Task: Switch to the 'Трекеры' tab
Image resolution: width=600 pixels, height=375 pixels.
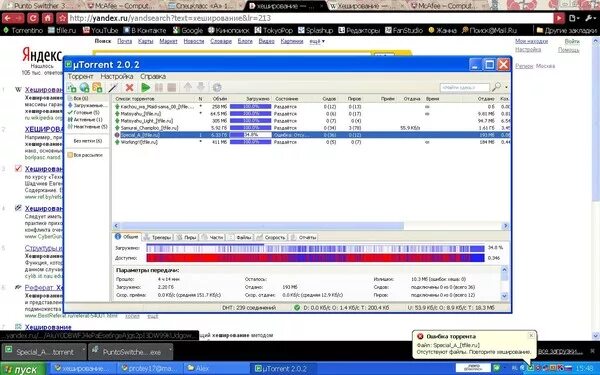Action: pyautogui.click(x=158, y=237)
